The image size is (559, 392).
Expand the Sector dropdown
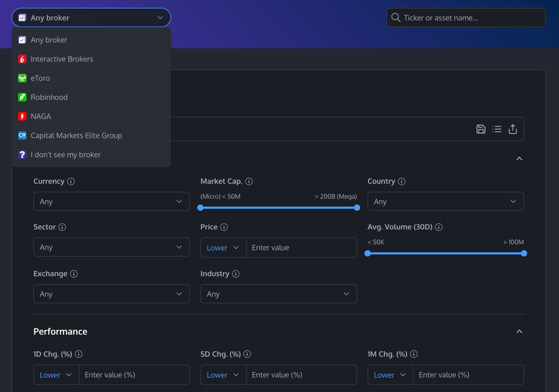112,247
